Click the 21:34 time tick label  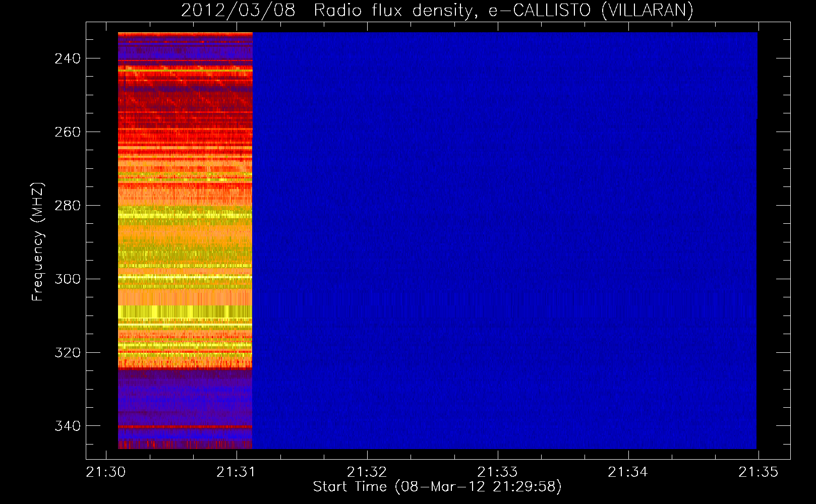[x=628, y=472]
